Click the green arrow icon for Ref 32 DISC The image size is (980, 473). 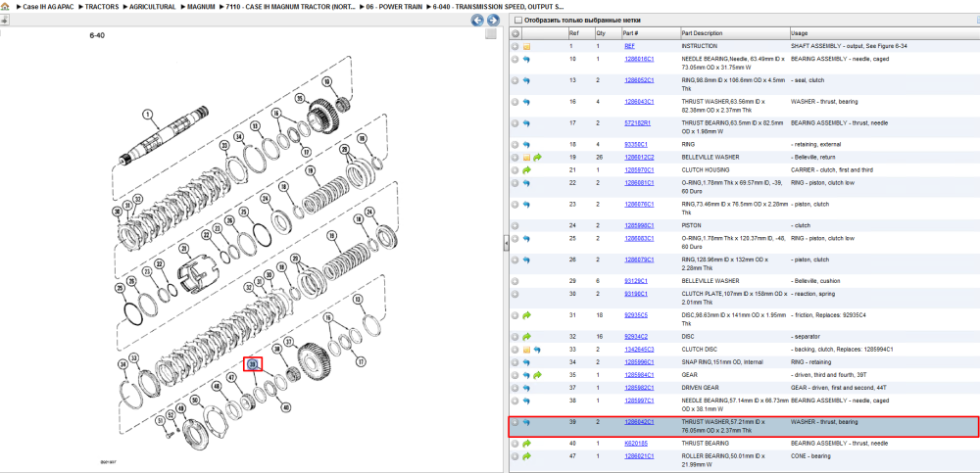[526, 337]
